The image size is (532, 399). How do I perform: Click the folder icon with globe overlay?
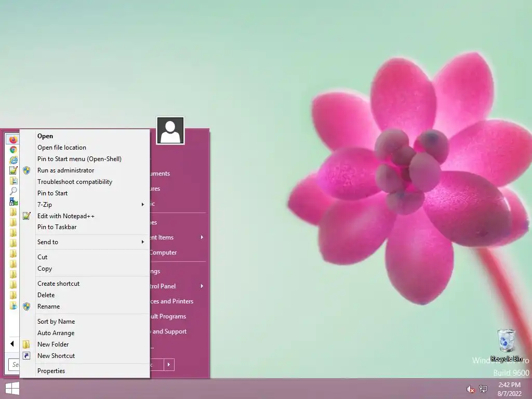[13, 305]
